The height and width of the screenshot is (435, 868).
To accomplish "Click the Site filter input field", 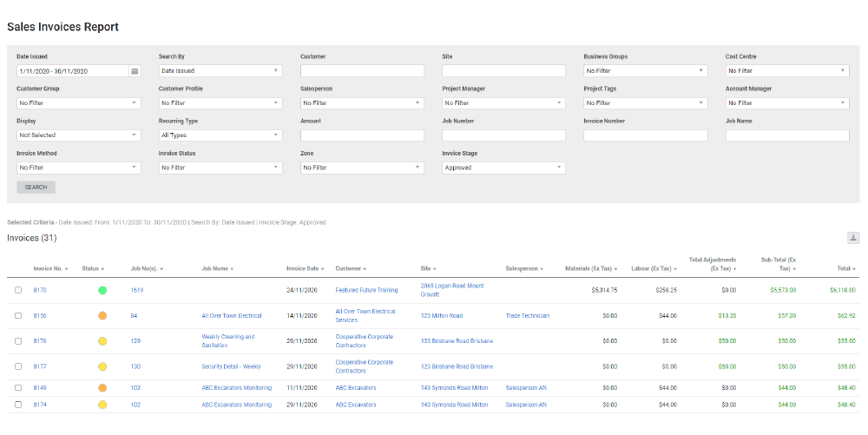I will click(503, 71).
